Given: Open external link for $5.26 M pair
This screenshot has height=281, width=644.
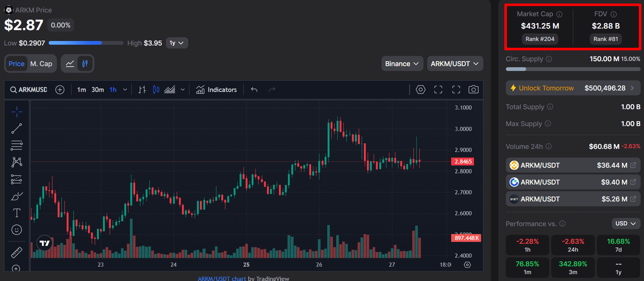Looking at the screenshot, I should click(x=633, y=199).
